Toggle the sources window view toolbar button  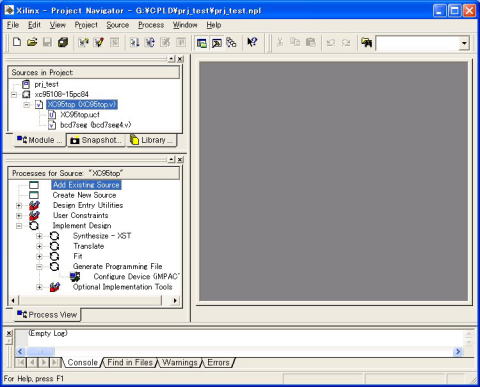pyautogui.click(x=202, y=43)
